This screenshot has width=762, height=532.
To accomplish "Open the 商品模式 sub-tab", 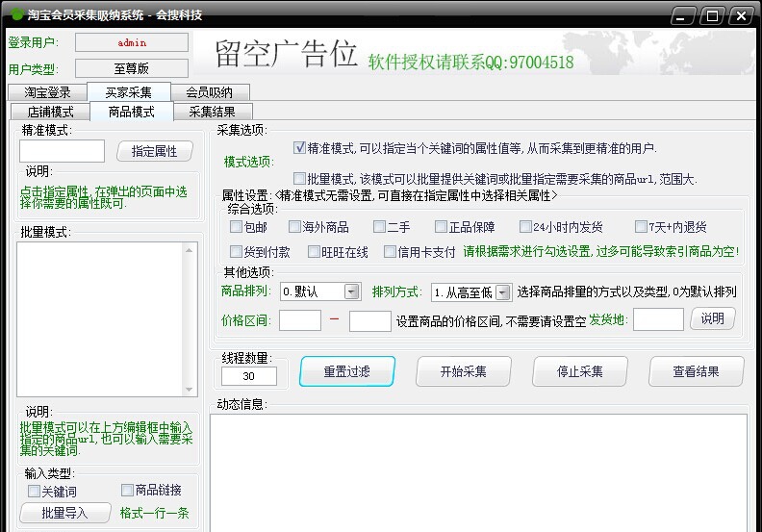I will [x=131, y=112].
